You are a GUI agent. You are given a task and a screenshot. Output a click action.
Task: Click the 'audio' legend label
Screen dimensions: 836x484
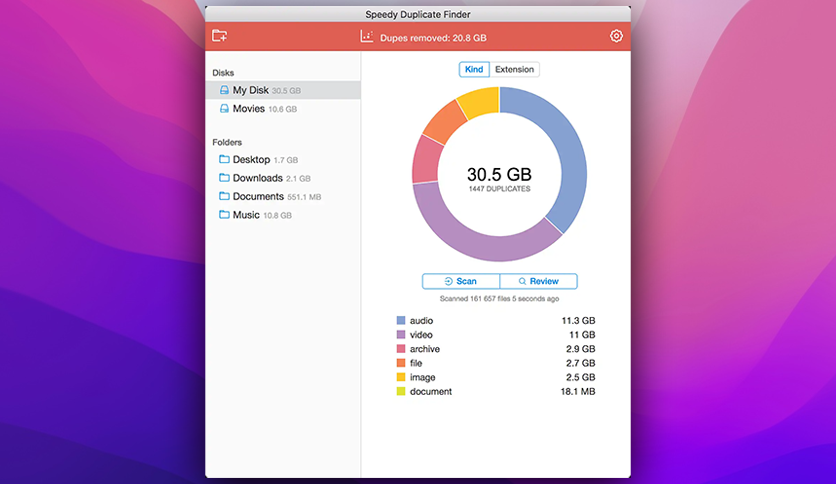point(421,320)
